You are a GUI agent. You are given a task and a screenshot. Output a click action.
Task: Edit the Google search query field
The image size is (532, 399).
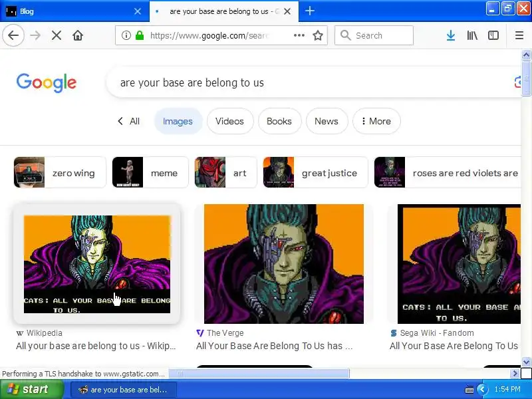[x=312, y=82]
